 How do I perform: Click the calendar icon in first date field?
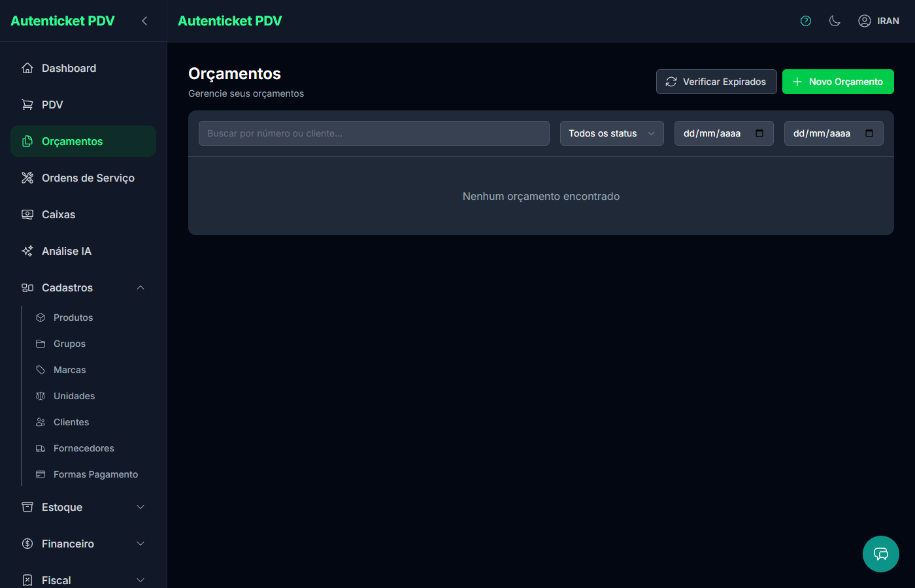759,133
